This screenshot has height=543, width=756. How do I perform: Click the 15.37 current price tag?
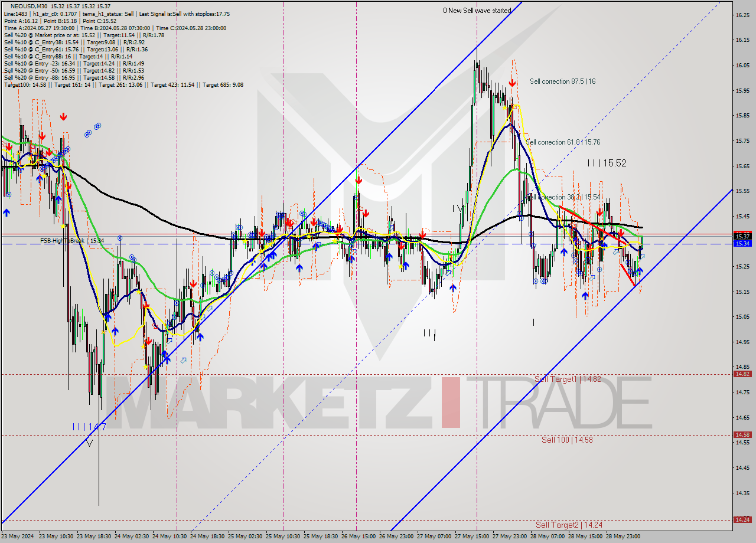click(x=742, y=236)
